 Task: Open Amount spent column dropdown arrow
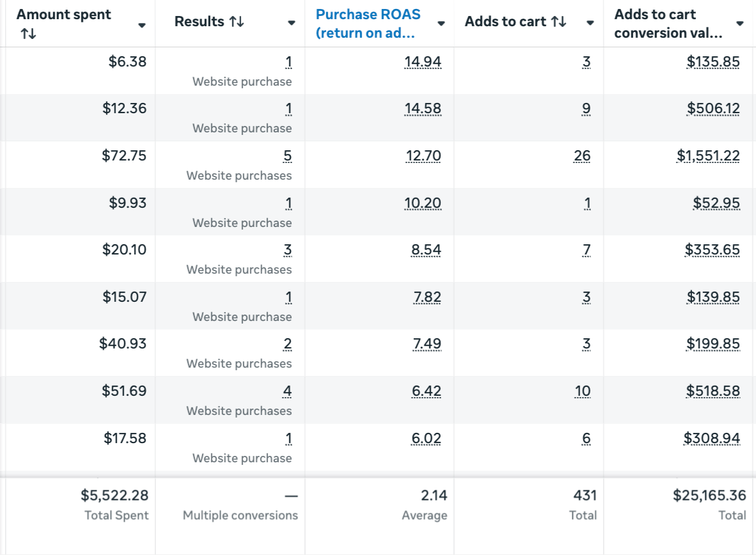[142, 25]
